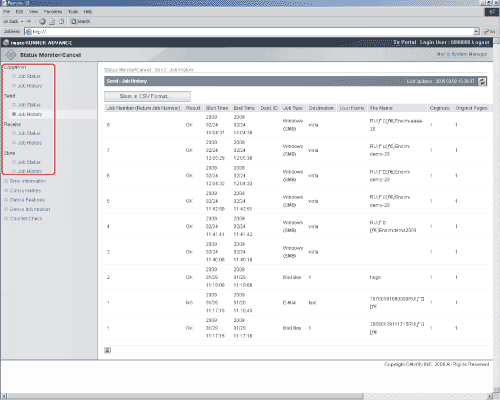Click the Status Monitor/Cancel header icon
This screenshot has height=400, width=500.
point(11,55)
